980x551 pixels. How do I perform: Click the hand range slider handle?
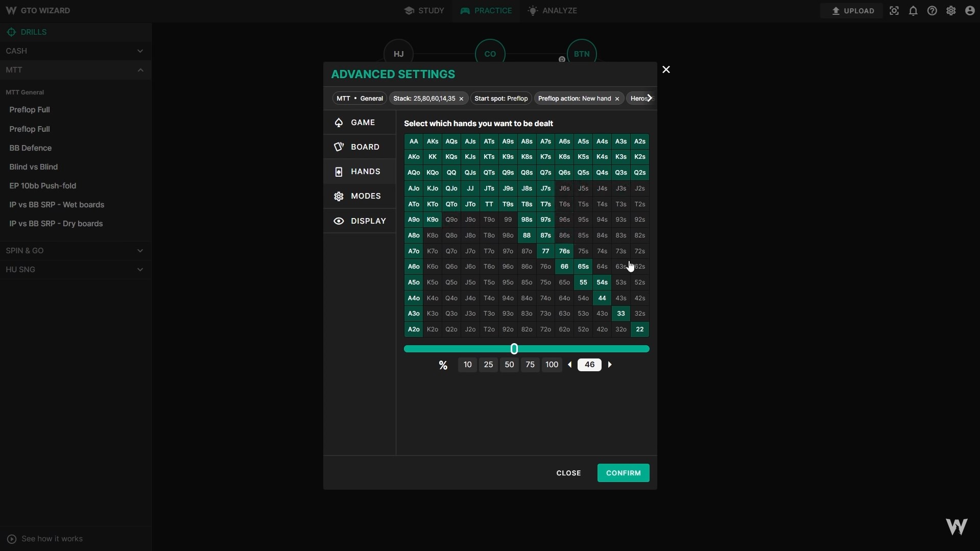pyautogui.click(x=514, y=349)
